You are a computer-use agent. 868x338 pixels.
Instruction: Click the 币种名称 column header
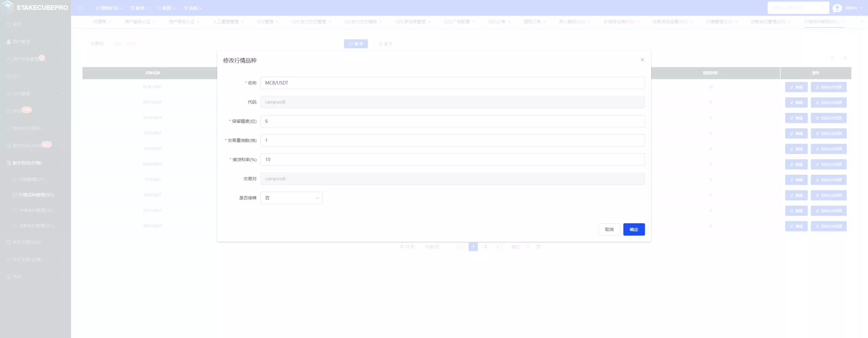click(x=153, y=73)
